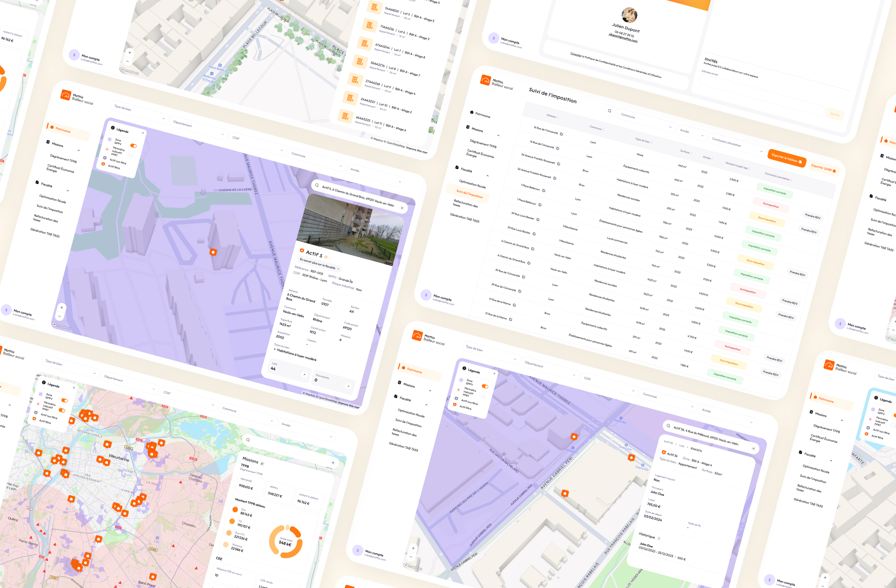Screen dimensions: 896x588
Task: Expand the Missions section in Actif 36 sidebar
Action: coord(430,391)
